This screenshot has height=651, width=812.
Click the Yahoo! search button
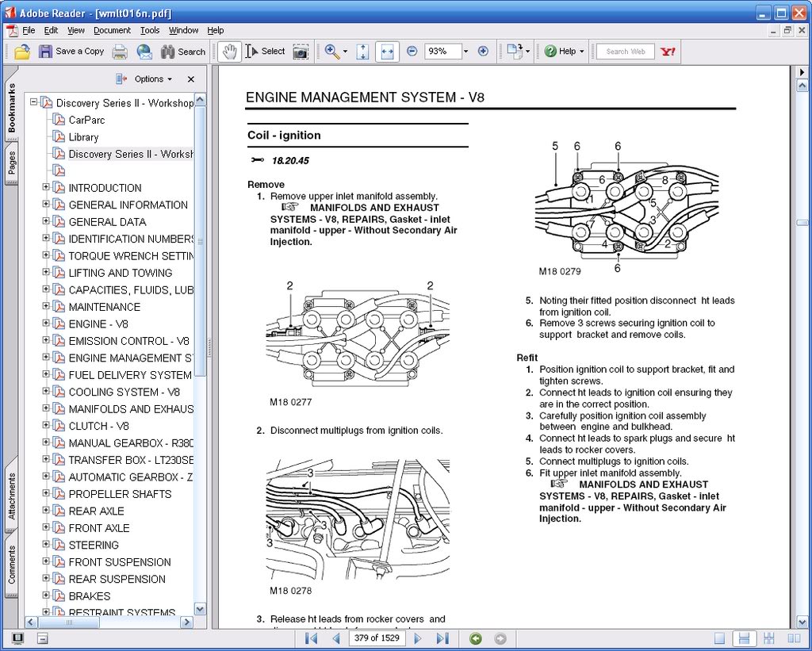666,51
